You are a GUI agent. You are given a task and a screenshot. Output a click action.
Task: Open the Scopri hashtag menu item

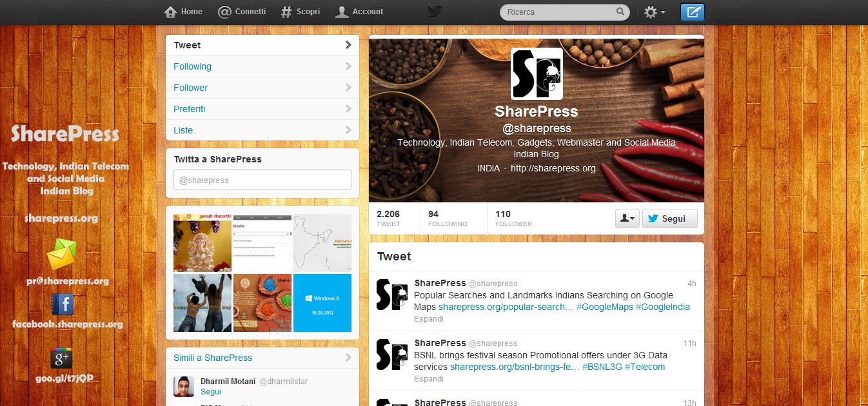pos(301,12)
